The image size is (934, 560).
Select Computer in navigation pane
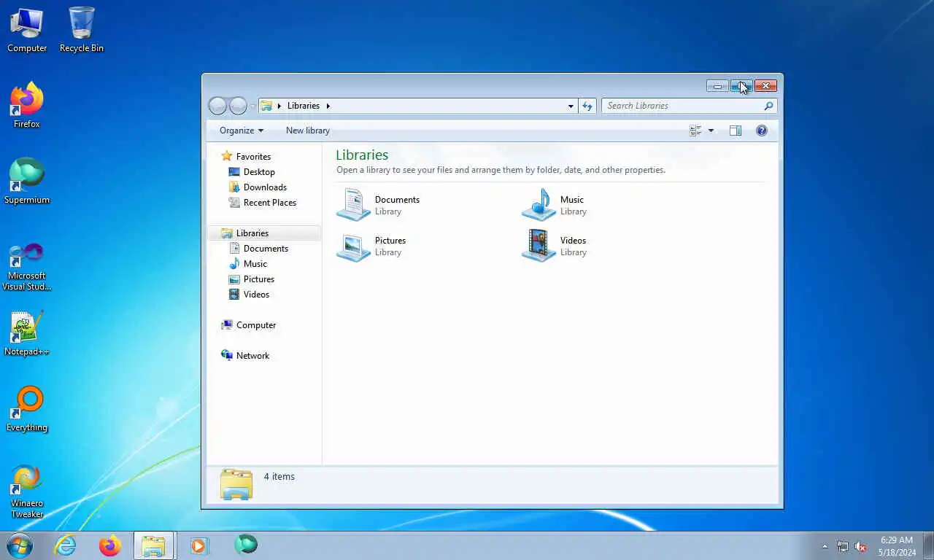click(248, 325)
